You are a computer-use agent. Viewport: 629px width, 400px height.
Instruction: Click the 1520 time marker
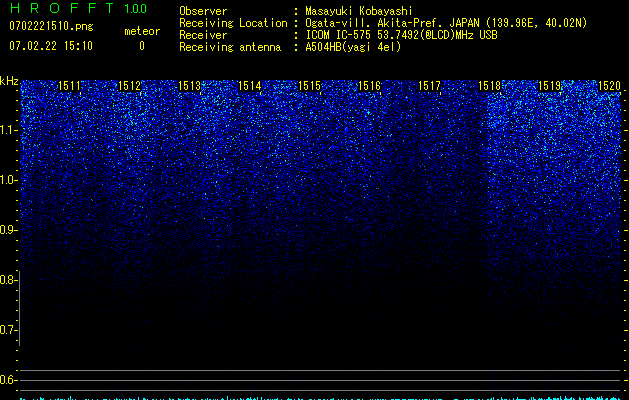tap(609, 86)
